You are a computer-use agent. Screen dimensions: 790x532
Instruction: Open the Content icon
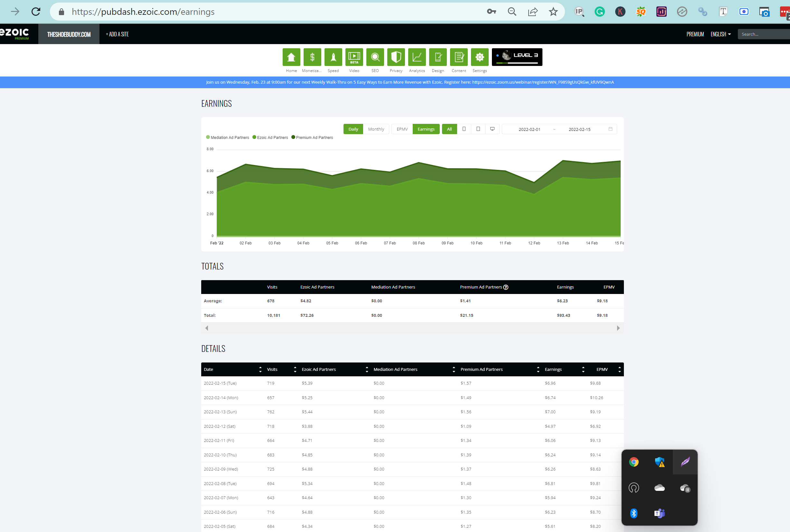point(459,57)
